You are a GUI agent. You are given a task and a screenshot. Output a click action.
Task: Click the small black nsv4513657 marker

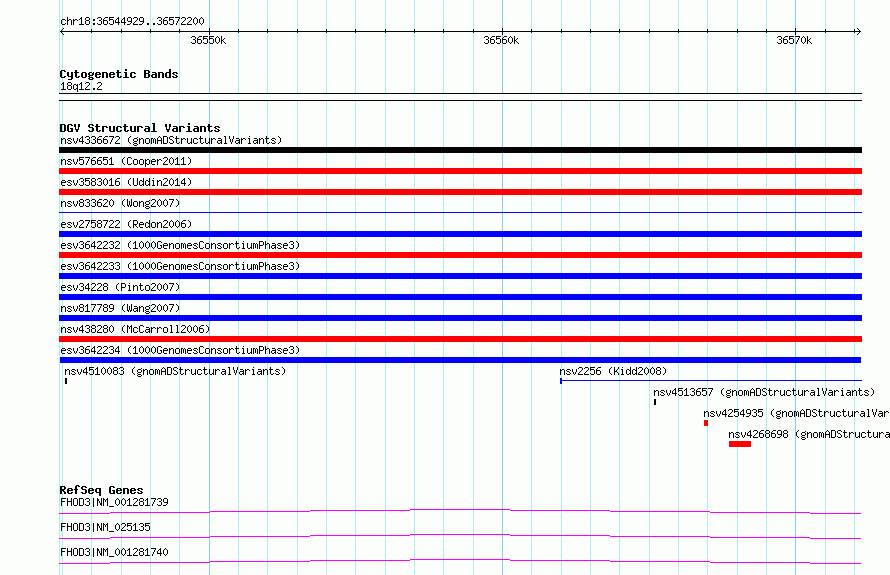(655, 402)
